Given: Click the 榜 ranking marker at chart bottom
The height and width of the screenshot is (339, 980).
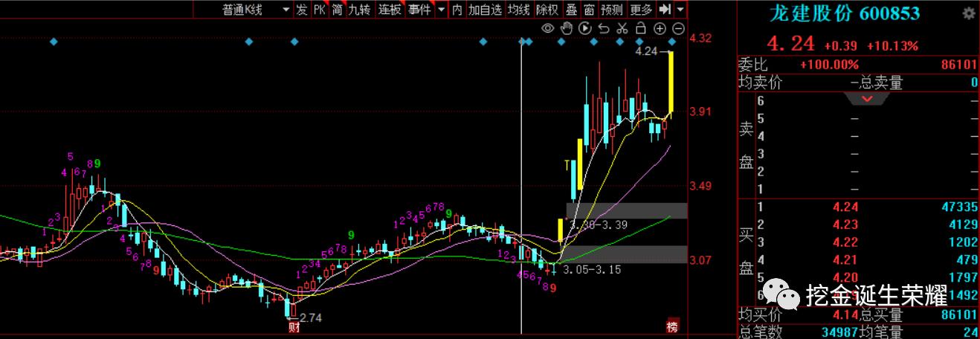Looking at the screenshot, I should tap(673, 326).
